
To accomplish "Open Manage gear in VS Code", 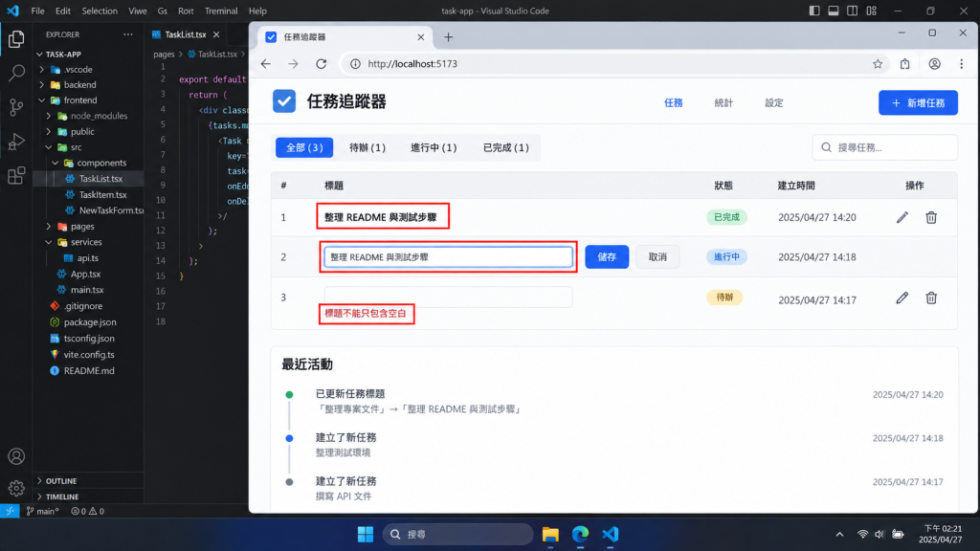I will [x=16, y=488].
